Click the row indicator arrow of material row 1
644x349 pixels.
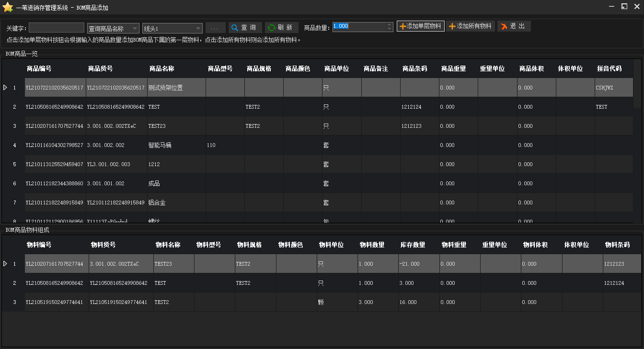(x=5, y=264)
